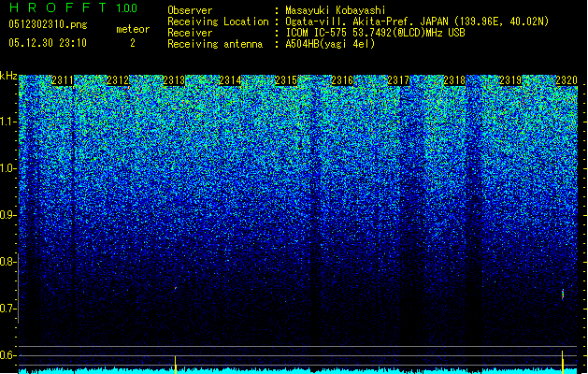
Task: Click the 0.9 frequency axis label
Action: pos(8,215)
